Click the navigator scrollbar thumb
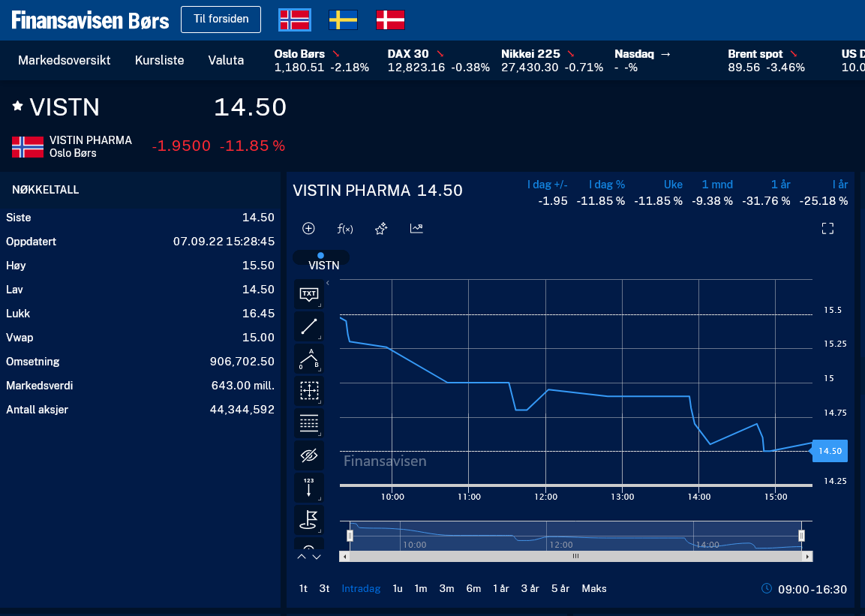 (x=576, y=557)
